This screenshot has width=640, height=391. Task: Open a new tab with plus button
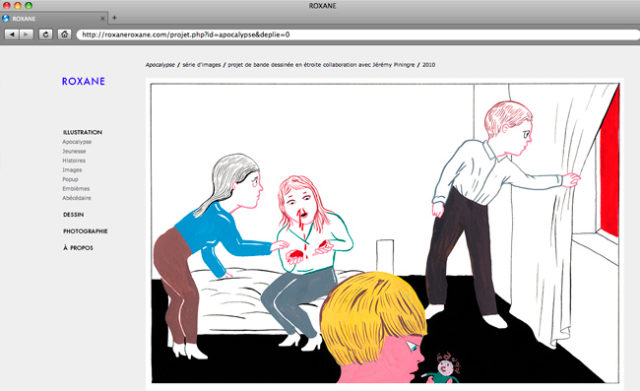click(x=114, y=18)
